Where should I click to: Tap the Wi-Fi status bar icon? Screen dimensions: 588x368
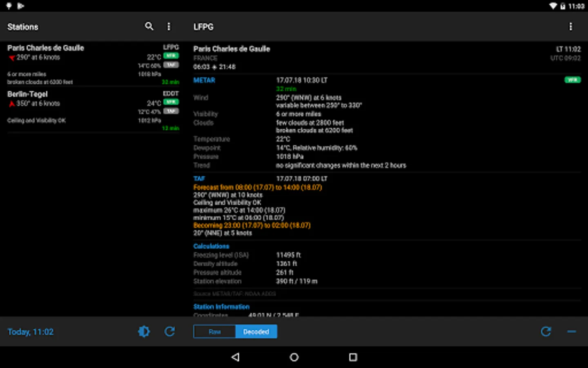click(x=553, y=6)
